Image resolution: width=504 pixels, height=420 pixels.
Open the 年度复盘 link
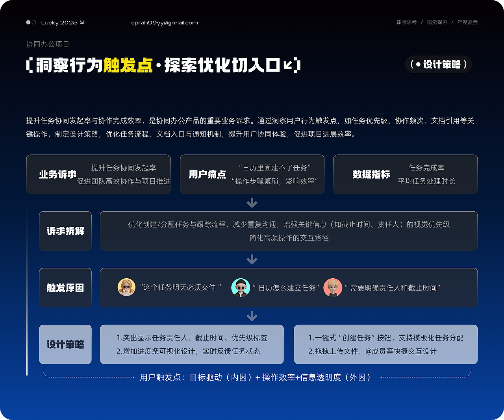467,22
